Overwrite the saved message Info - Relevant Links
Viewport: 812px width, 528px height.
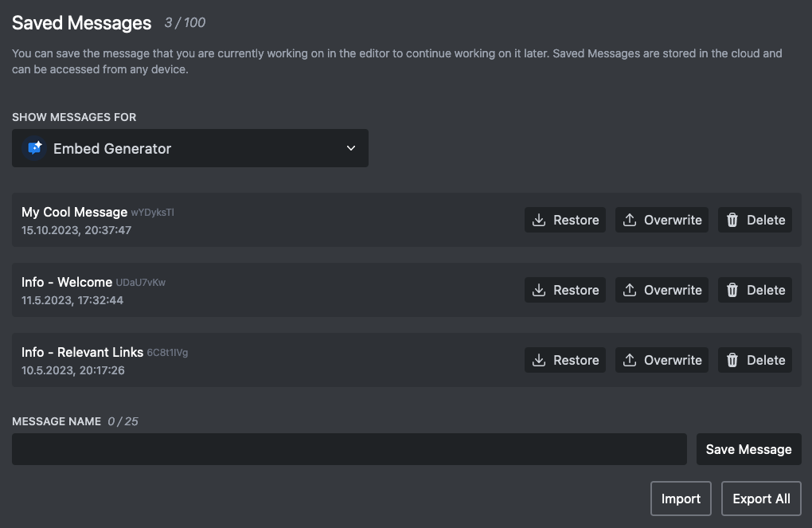(662, 360)
